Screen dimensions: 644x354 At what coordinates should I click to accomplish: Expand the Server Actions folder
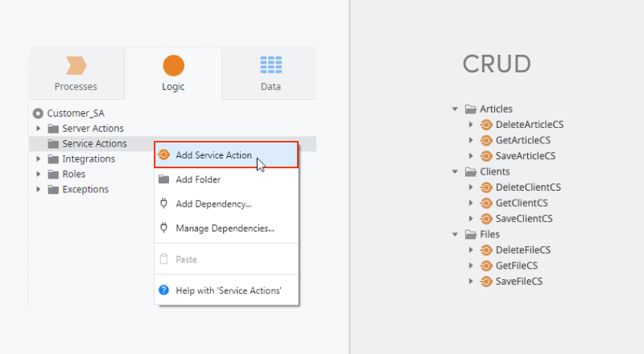pyautogui.click(x=38, y=129)
